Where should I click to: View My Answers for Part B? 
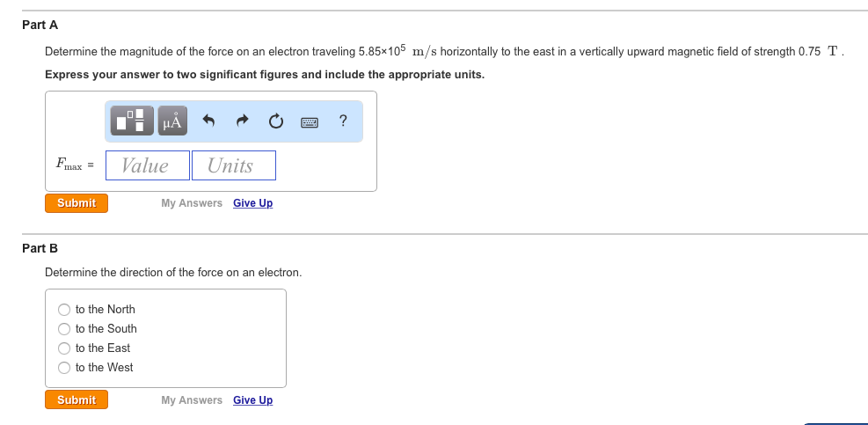click(192, 400)
